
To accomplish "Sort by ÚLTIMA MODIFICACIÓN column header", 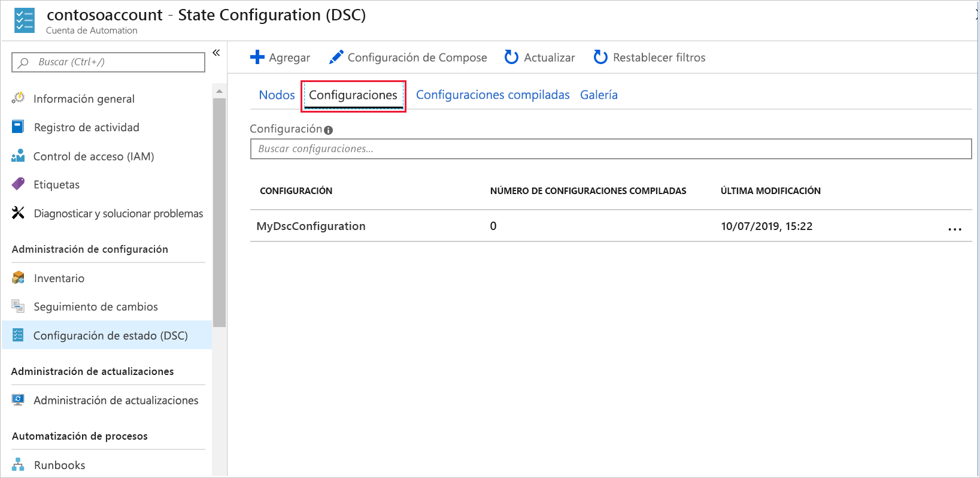I will click(x=770, y=190).
